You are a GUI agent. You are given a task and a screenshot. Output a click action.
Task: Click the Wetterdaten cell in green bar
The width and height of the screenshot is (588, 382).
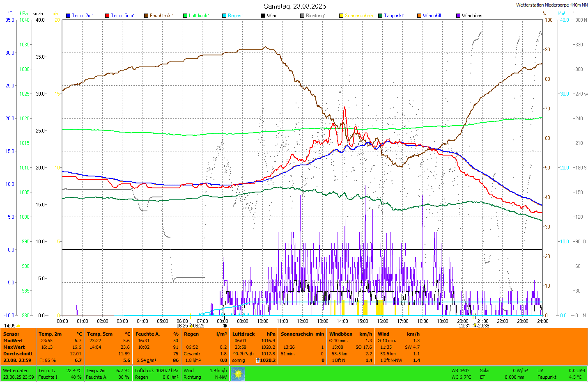point(16,371)
